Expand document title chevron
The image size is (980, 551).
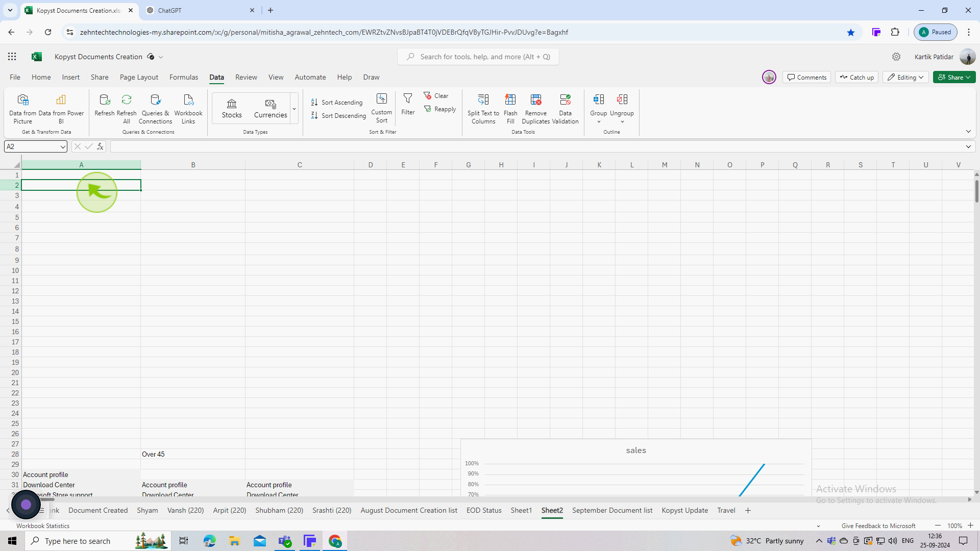pyautogui.click(x=161, y=57)
